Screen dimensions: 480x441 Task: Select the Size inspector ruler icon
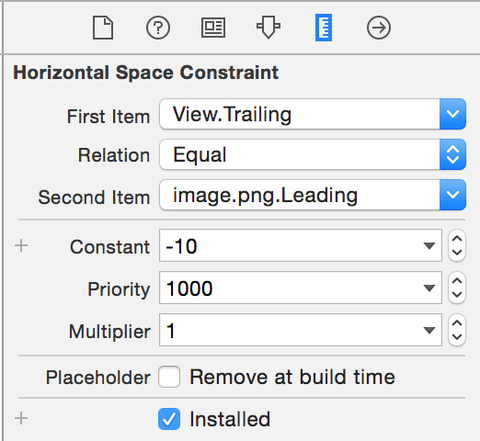tap(324, 28)
